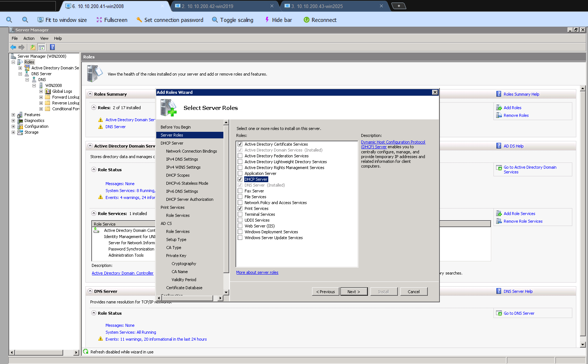Uncheck the Print Services checkbox
The image size is (588, 364).
240,208
